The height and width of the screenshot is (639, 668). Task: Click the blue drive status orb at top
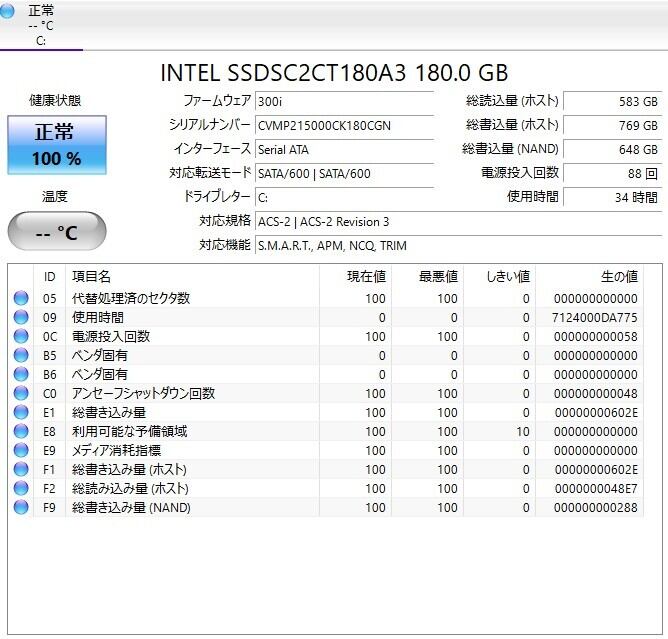[x=9, y=11]
